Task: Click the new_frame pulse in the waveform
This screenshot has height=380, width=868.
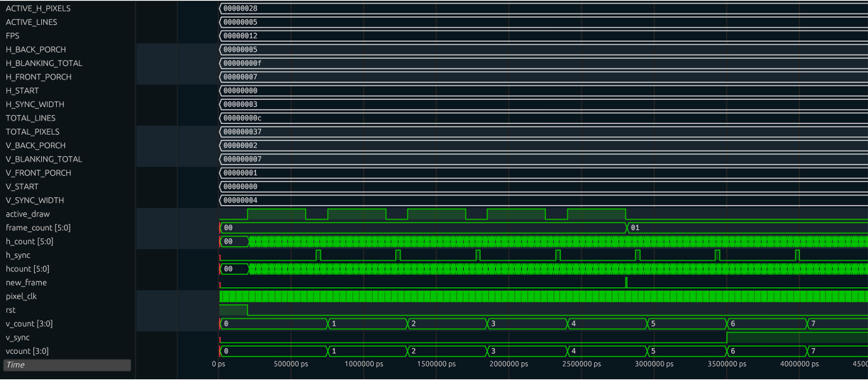Action: pos(626,282)
